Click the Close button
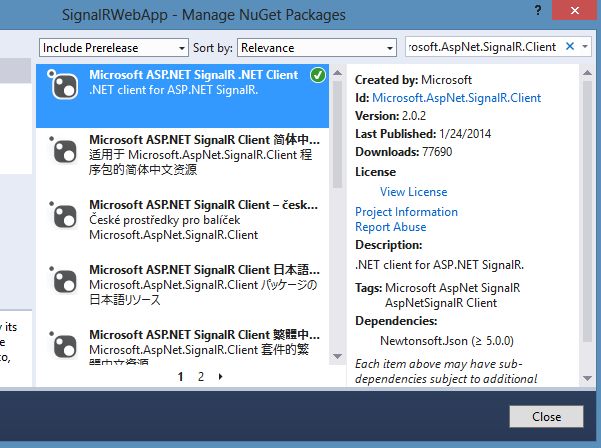The width and height of the screenshot is (601, 448). [x=547, y=417]
